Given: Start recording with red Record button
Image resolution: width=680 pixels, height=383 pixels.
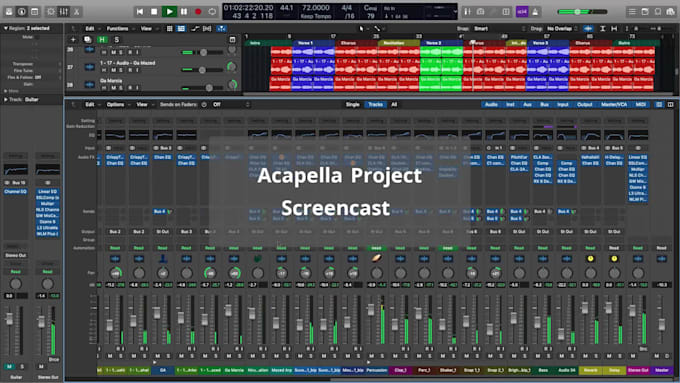Looking at the screenshot, I should 198,12.
